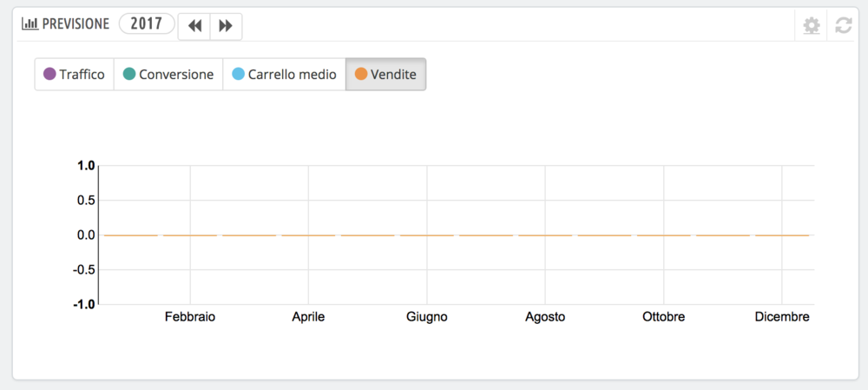Screen dimensions: 868x390
Task: Click the settings gear icon
Action: 812,26
